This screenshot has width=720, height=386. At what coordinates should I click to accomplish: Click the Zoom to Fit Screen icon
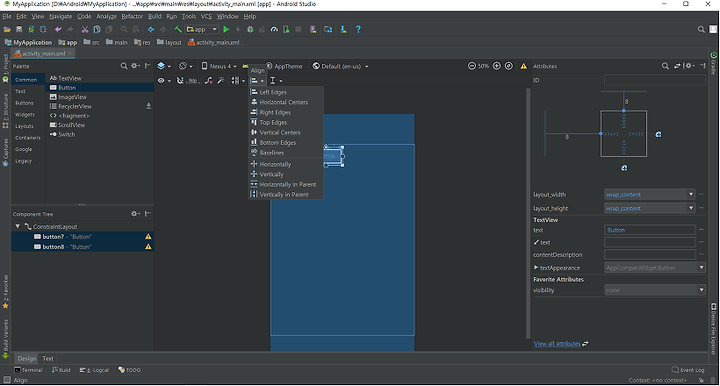click(509, 66)
